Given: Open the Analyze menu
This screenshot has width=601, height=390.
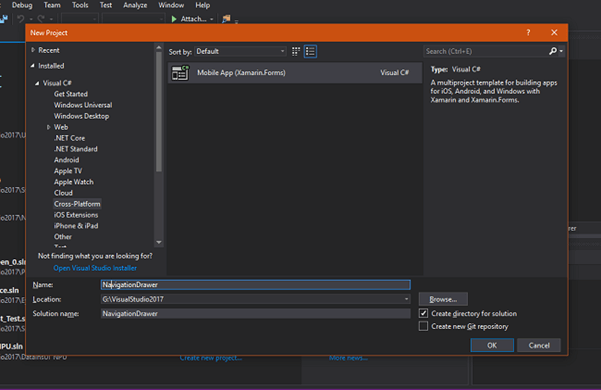Looking at the screenshot, I should click(x=135, y=5).
